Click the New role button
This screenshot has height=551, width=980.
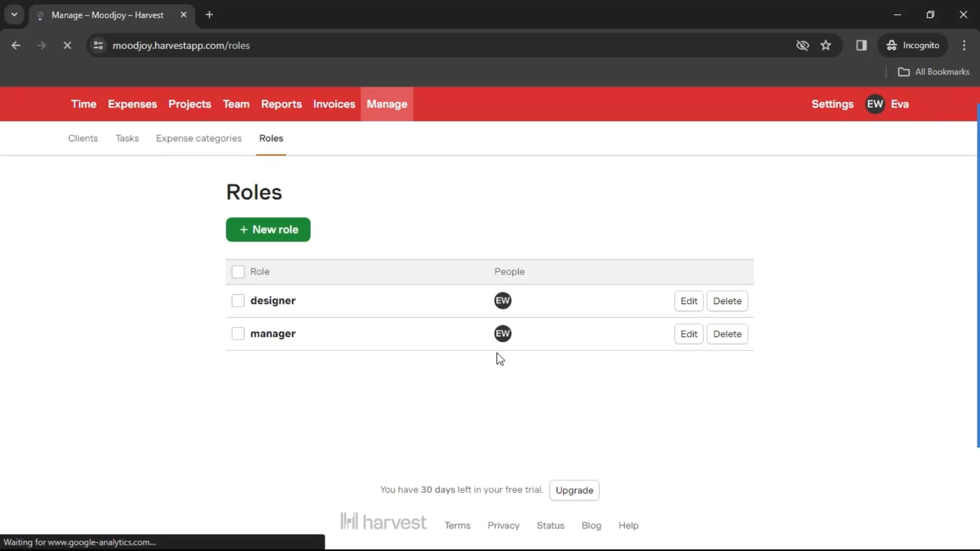[268, 230]
